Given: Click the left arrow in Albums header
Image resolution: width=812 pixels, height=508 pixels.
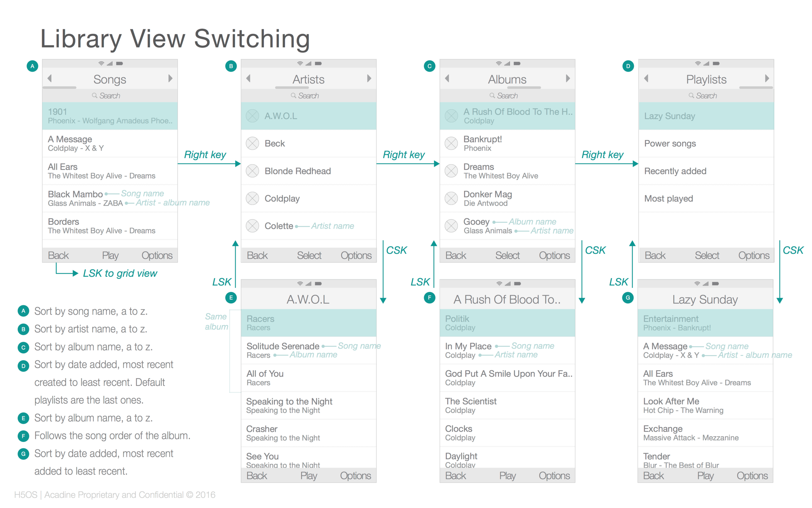Looking at the screenshot, I should 447,78.
